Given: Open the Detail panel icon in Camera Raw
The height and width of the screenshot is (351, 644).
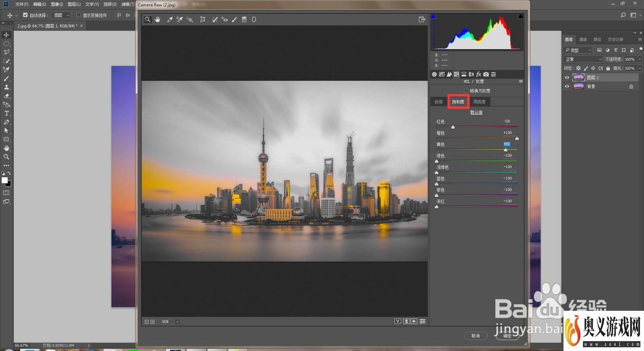Looking at the screenshot, I should pyautogui.click(x=449, y=74).
